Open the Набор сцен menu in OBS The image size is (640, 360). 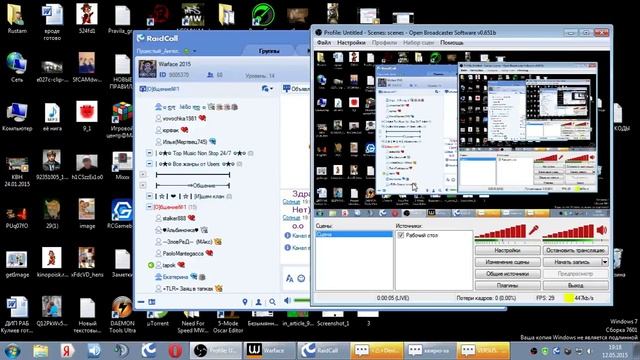tap(418, 42)
